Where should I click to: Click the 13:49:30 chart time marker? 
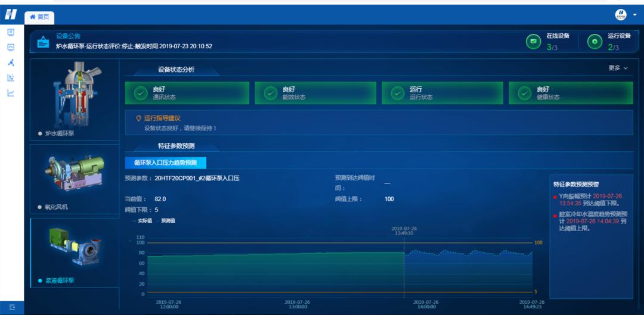(x=404, y=230)
